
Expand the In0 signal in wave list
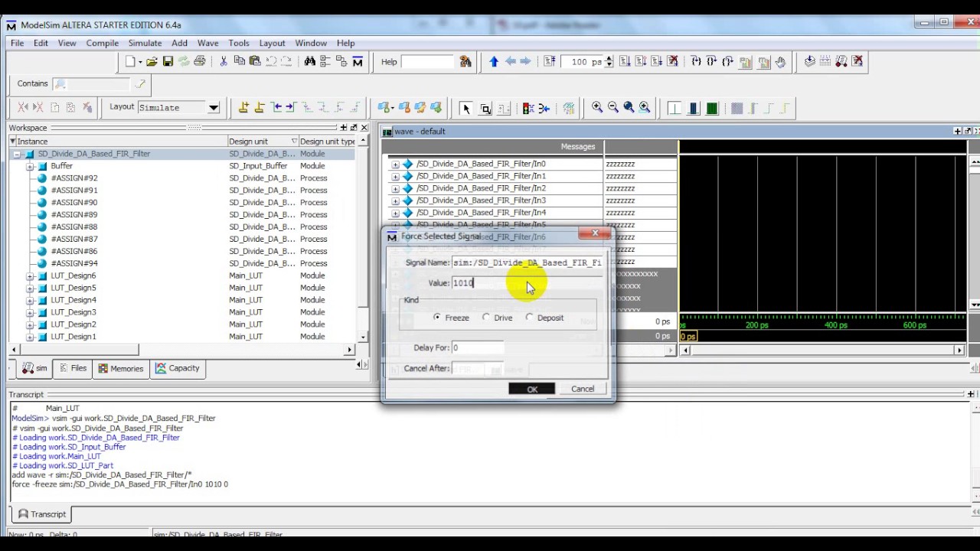395,164
